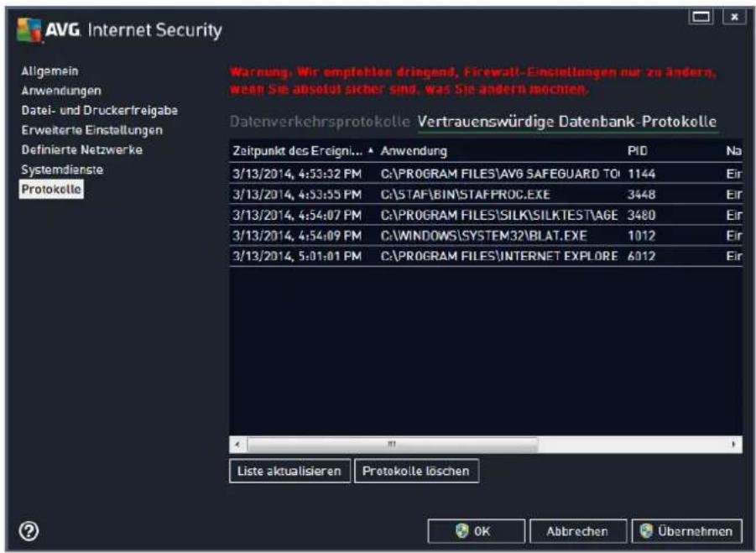Click the BLAT.EXE application path
Screen dimensions: 756x553
tap(483, 236)
